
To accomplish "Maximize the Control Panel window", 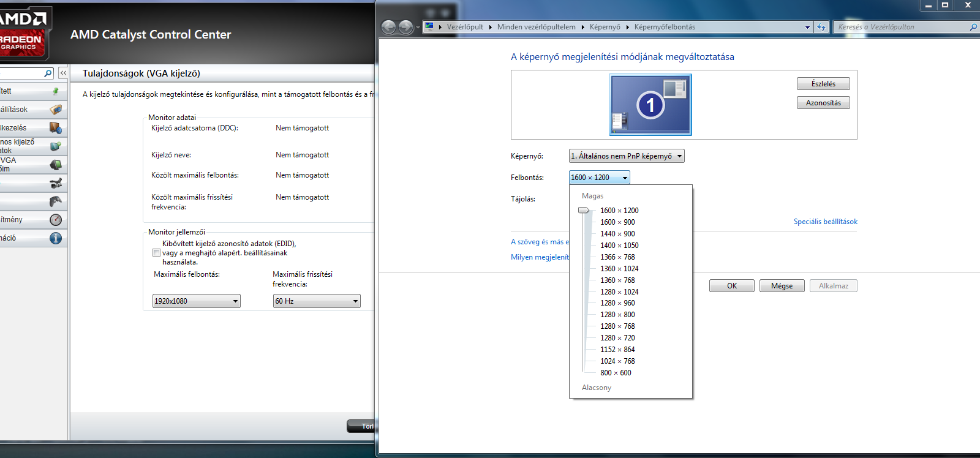I will point(945,5).
